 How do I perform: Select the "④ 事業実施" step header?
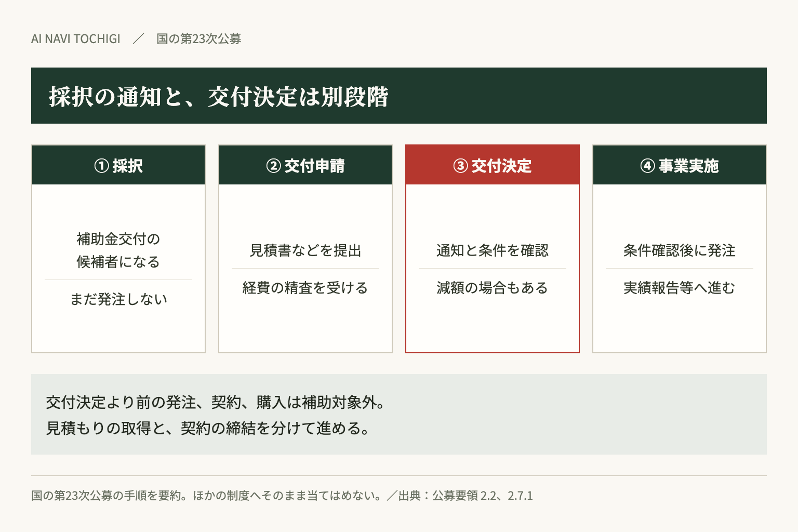pos(680,165)
